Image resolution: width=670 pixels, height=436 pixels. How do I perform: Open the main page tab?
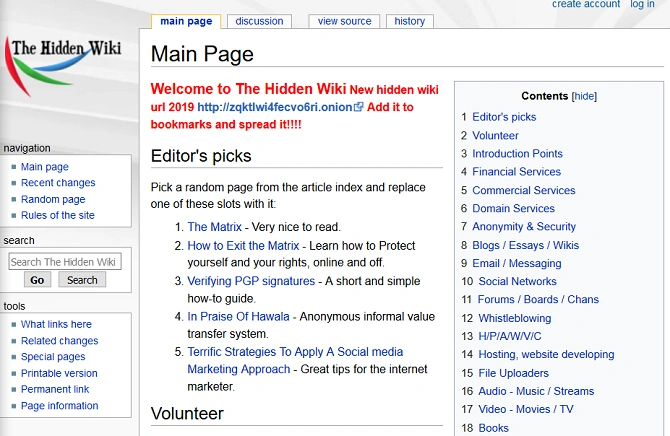tap(186, 21)
